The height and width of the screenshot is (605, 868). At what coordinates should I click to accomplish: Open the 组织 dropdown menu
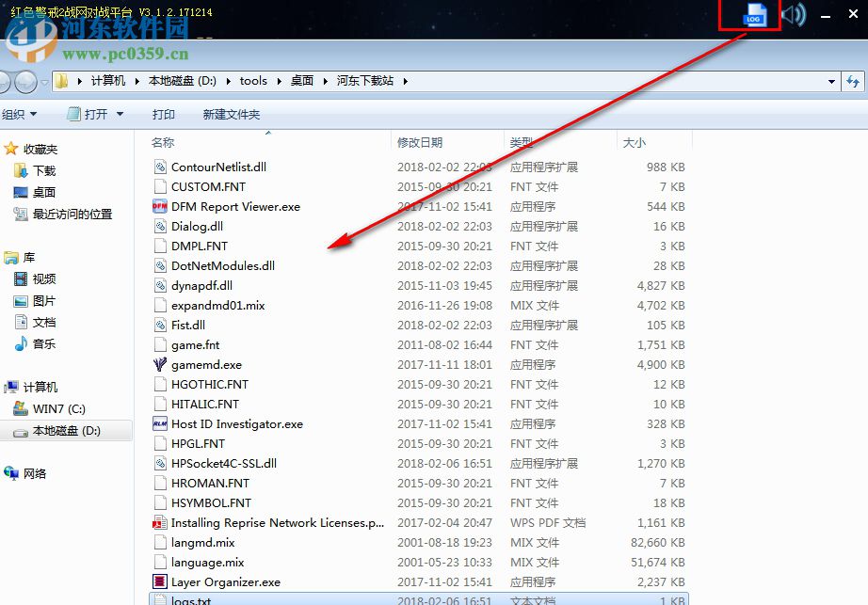(x=19, y=114)
